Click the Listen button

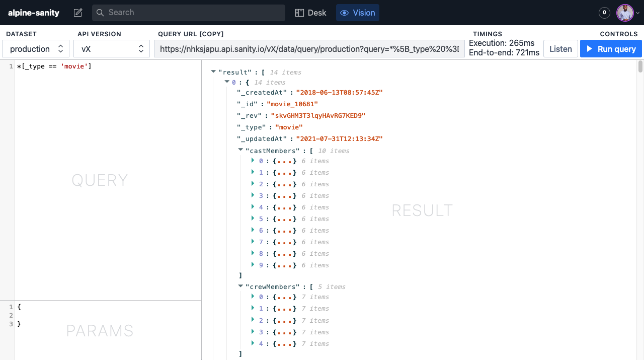point(560,49)
